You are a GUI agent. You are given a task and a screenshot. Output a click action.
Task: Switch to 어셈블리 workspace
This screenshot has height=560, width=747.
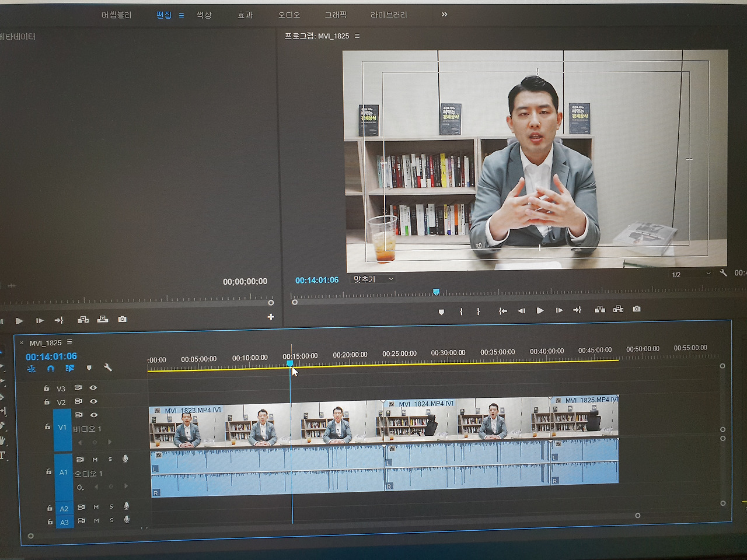(116, 15)
